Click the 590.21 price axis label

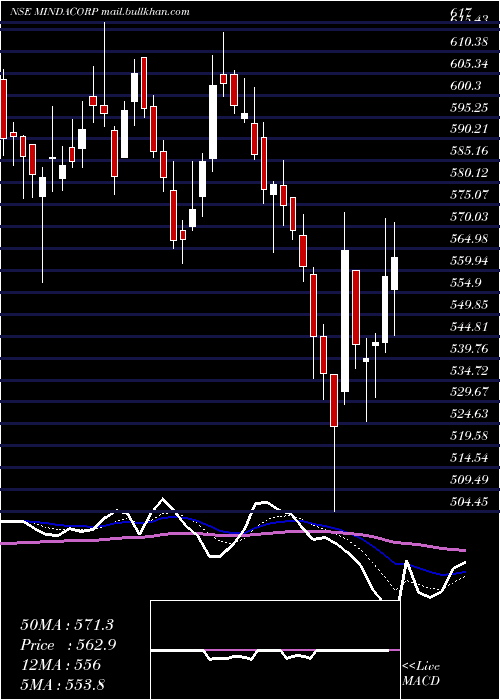[x=468, y=129]
